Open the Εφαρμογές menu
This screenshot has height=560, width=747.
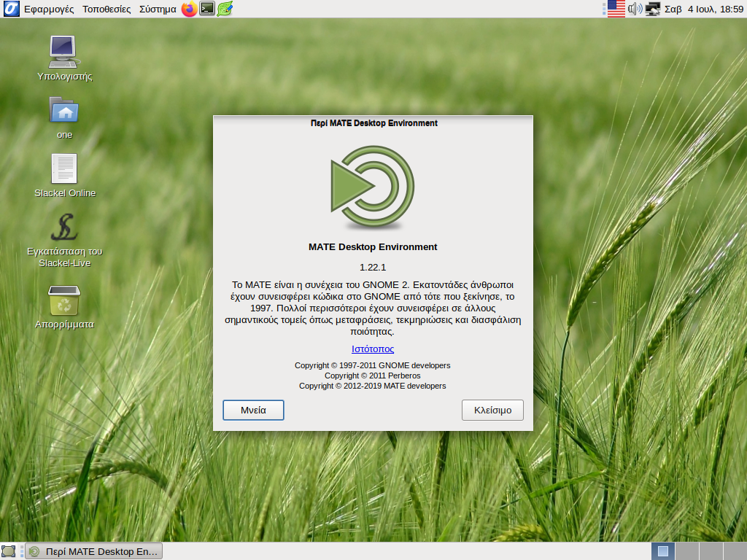[x=49, y=9]
